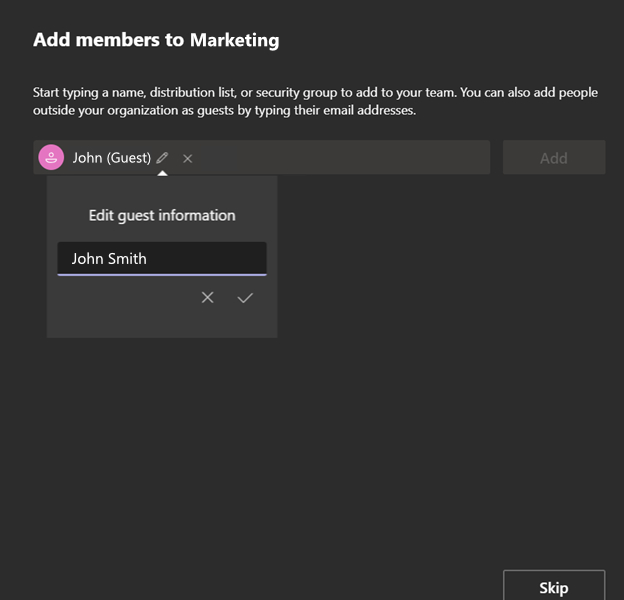The image size is (624, 600).
Task: Click the Add button
Action: coord(554,157)
